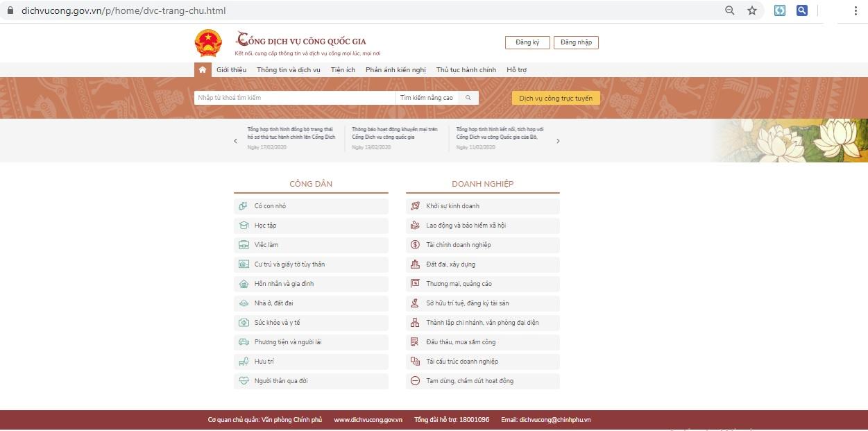The width and height of the screenshot is (868, 431).
Task: Click the Dịch vụ công trực tuyến button
Action: click(x=555, y=99)
